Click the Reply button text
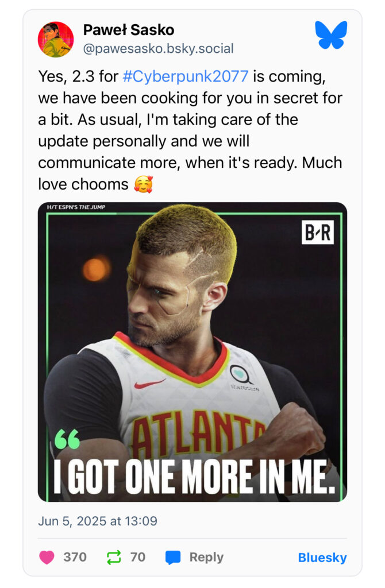Image resolution: width=385 pixels, height=588 pixels. (x=206, y=557)
